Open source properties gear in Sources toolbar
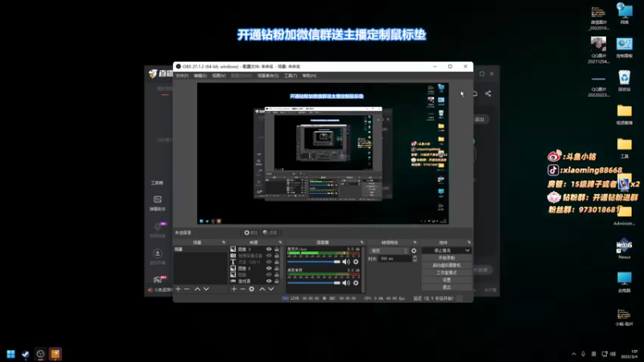 pyautogui.click(x=251, y=289)
